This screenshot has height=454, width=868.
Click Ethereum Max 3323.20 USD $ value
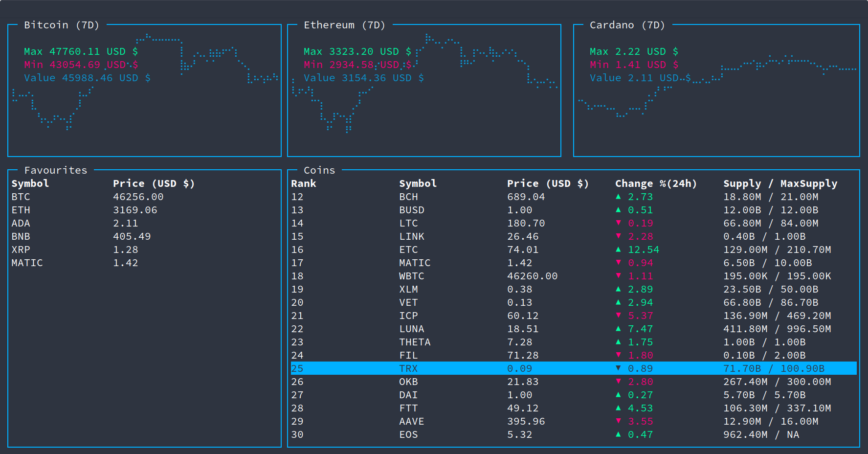[357, 51]
